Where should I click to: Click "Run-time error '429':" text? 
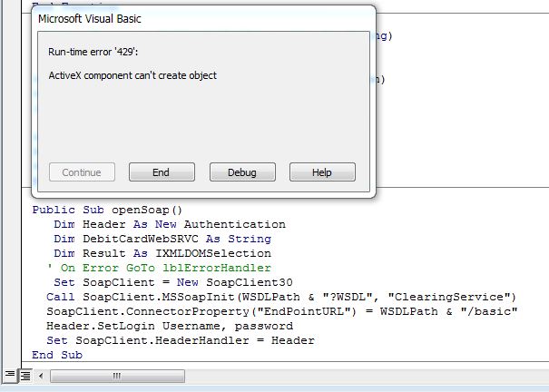[93, 52]
